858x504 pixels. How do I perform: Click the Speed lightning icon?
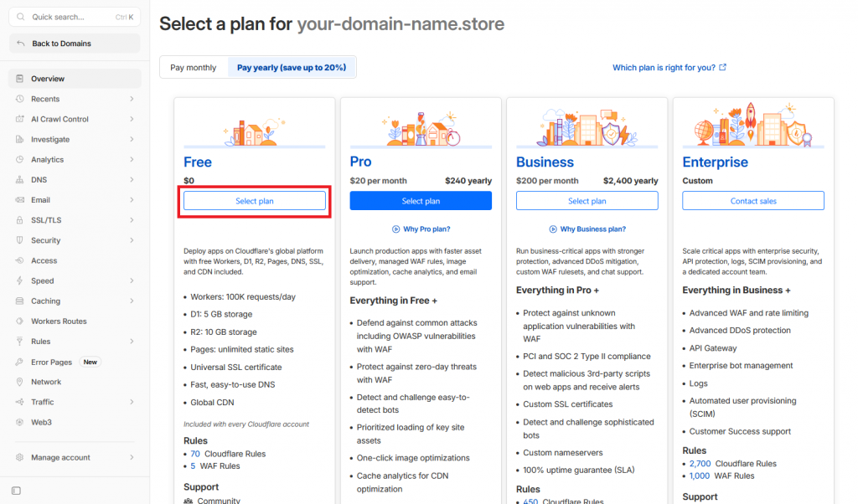pyautogui.click(x=20, y=281)
